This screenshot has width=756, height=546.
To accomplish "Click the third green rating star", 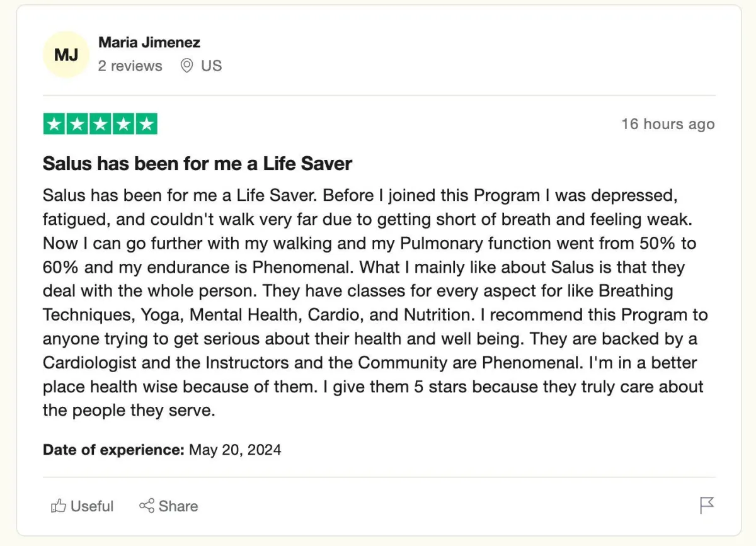I will pos(100,124).
